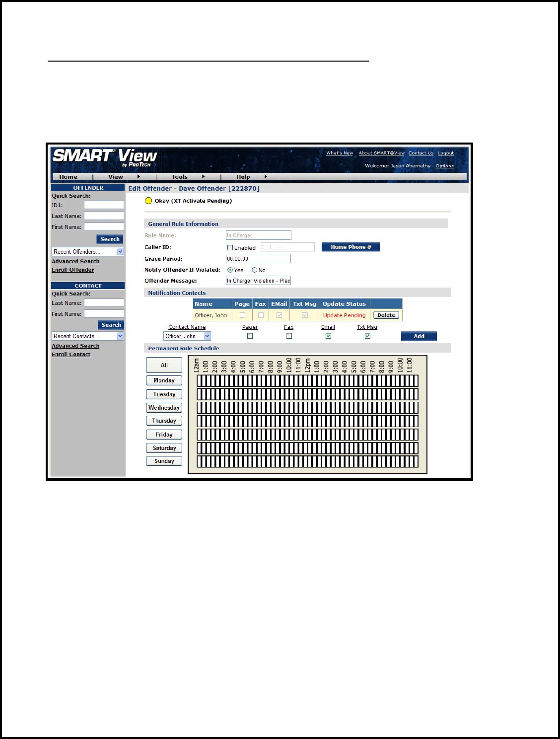The height and width of the screenshot is (739, 560).
Task: Click the Enroll Contact link
Action: pos(71,354)
